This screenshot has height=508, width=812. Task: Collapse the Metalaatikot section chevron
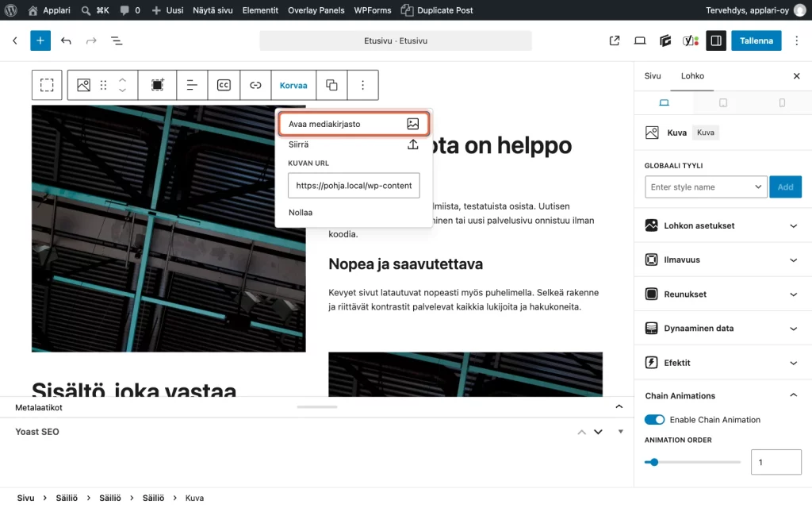coord(619,407)
